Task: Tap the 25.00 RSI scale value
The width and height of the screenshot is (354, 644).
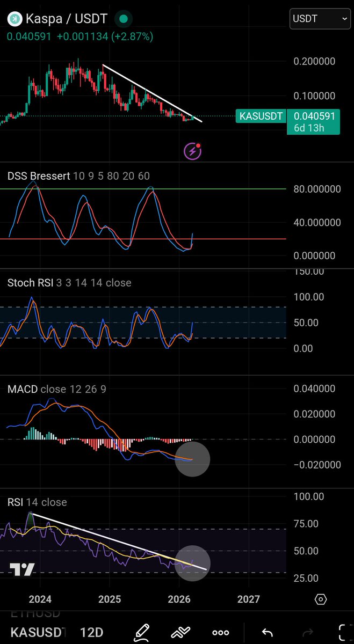Action: [306, 578]
